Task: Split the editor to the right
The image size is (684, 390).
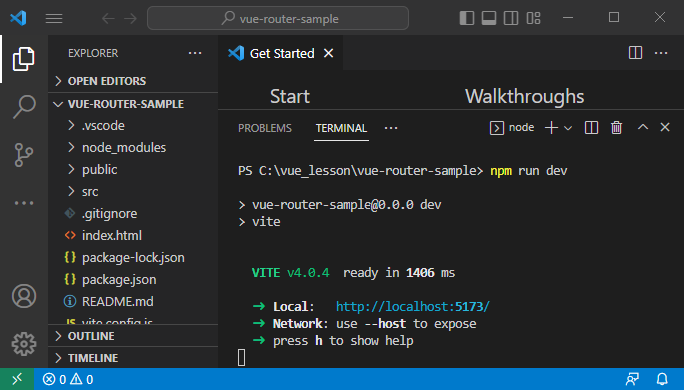Action: (635, 53)
